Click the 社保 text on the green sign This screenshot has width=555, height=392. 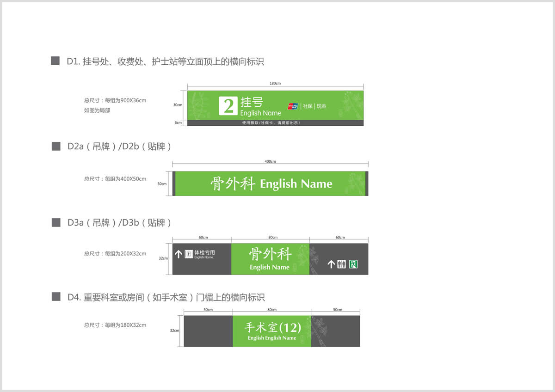coord(308,106)
